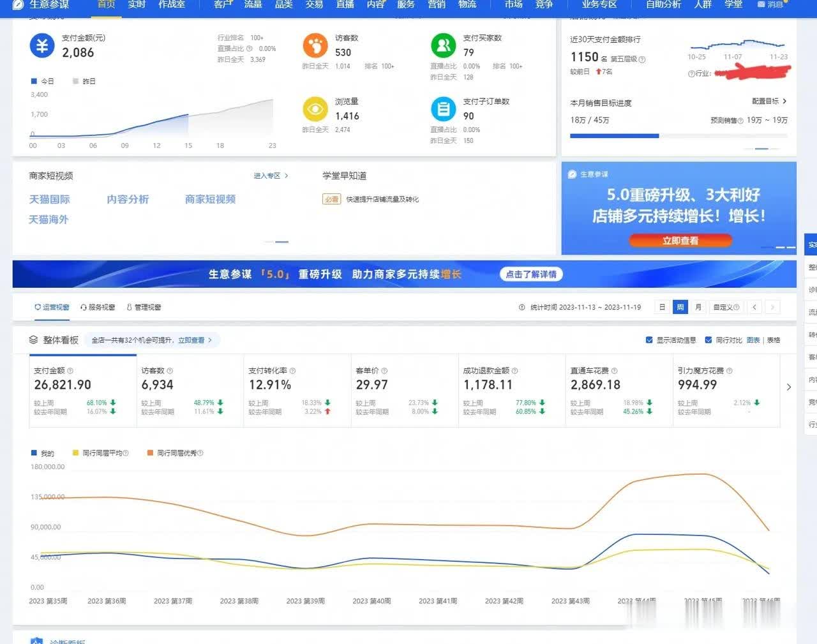Uncheck the 显示活动信息 checkbox
This screenshot has width=817, height=644.
point(649,340)
